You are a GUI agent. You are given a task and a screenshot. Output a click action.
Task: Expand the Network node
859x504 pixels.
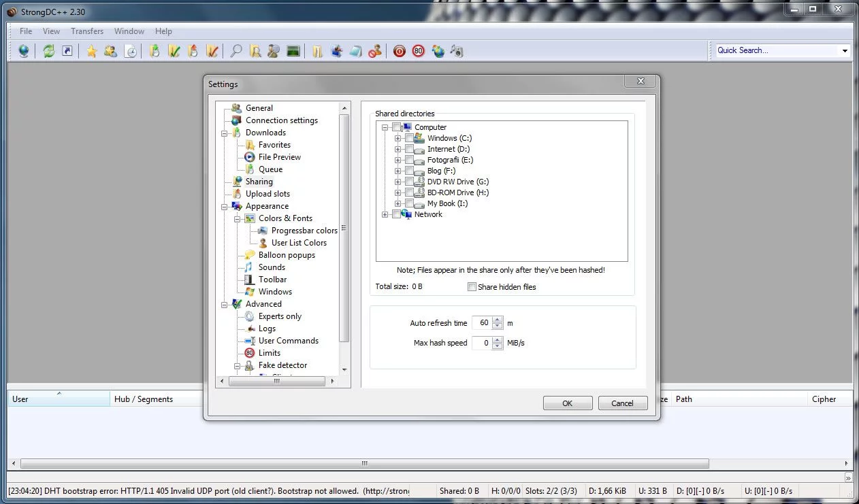point(385,214)
